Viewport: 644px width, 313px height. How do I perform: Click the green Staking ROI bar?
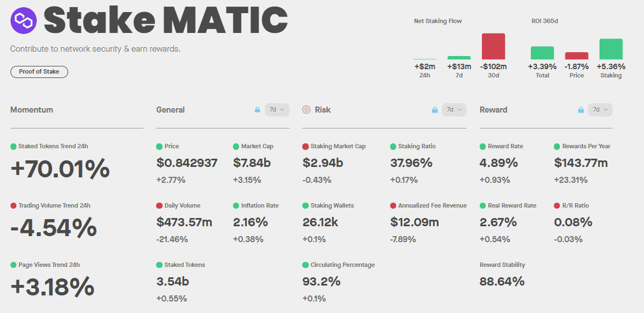pyautogui.click(x=611, y=49)
